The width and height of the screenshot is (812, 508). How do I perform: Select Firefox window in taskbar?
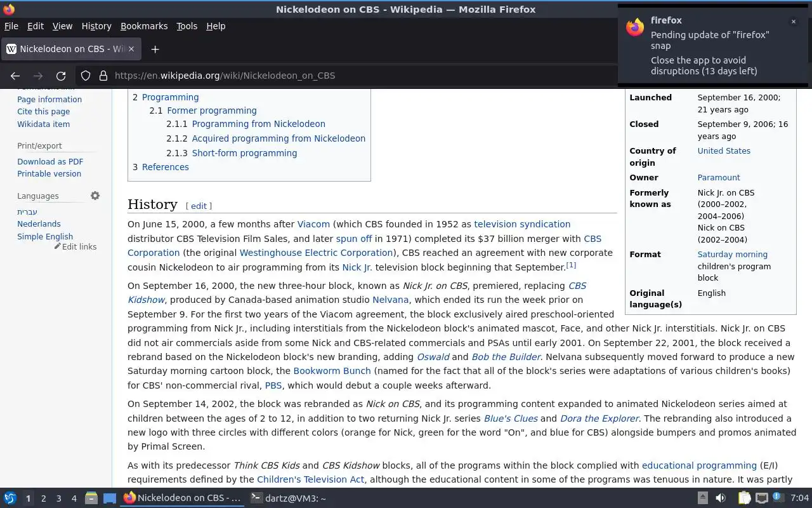tap(183, 498)
